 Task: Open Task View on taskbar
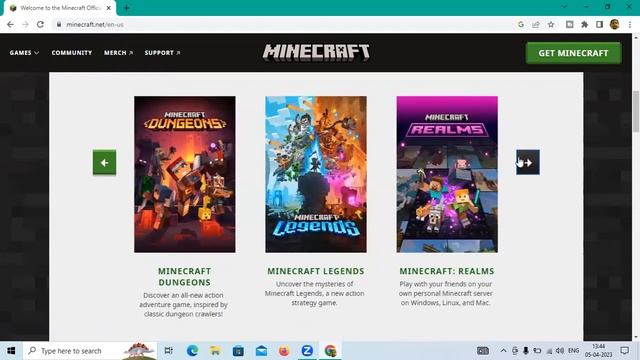(169, 351)
